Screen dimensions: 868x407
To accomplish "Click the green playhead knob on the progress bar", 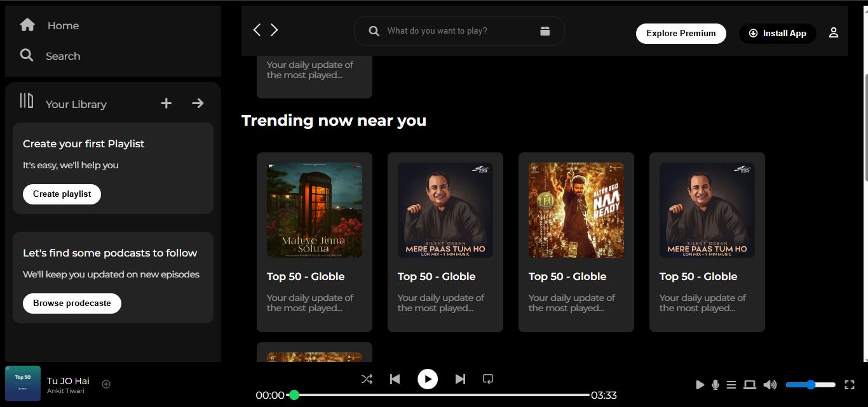I will (294, 395).
